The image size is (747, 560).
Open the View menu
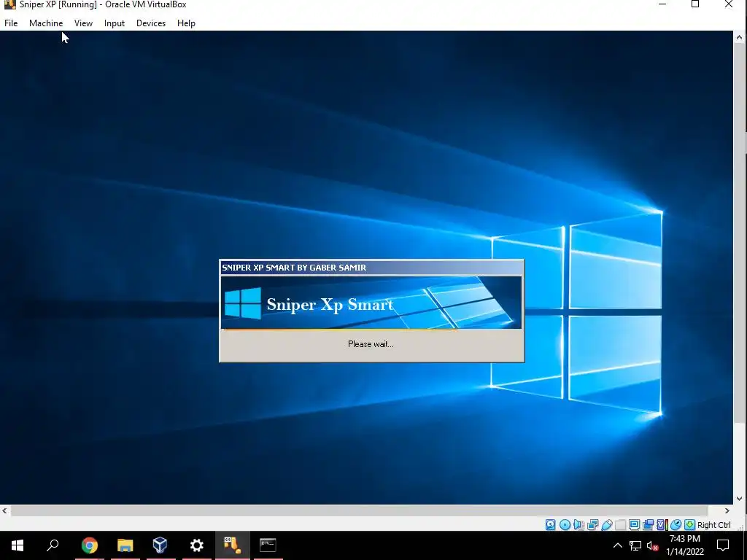pyautogui.click(x=83, y=23)
